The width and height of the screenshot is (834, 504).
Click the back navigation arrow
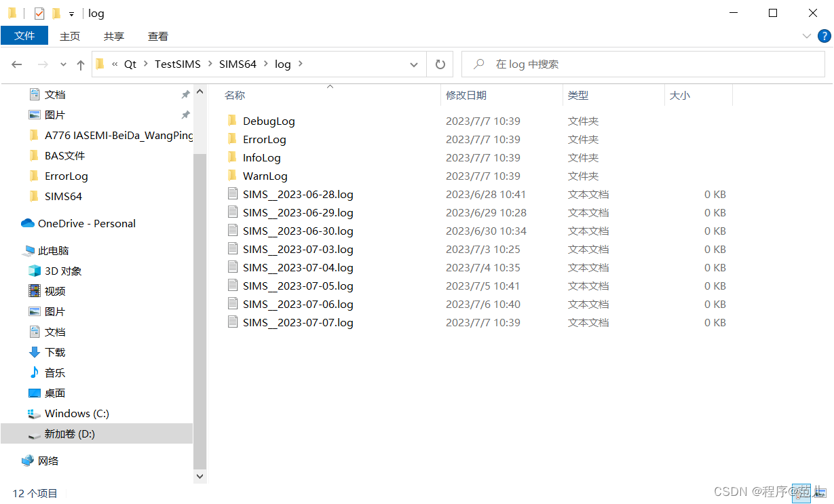17,64
